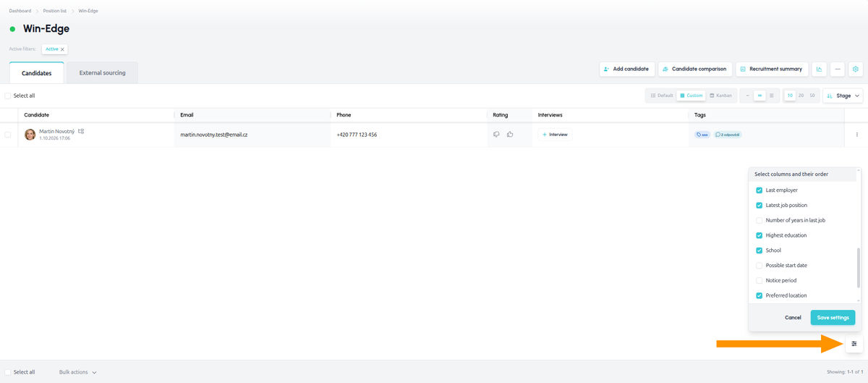Screen dimensions: 868x383
Task: Open the External sourcing tab
Action: point(102,73)
